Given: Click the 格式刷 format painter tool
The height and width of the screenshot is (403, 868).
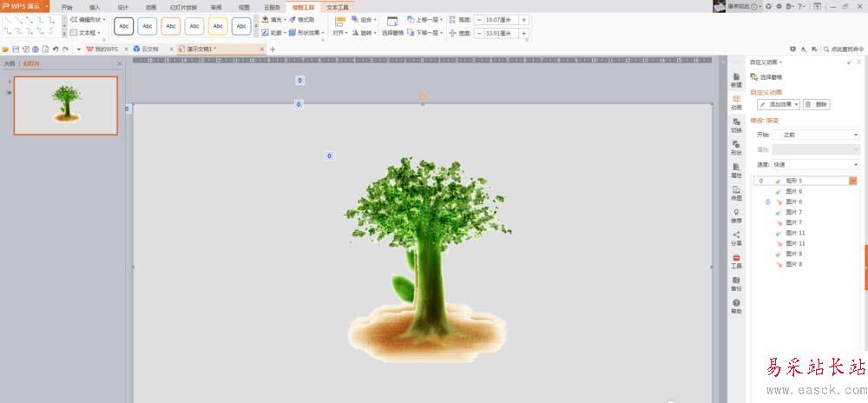Looking at the screenshot, I should [x=302, y=19].
